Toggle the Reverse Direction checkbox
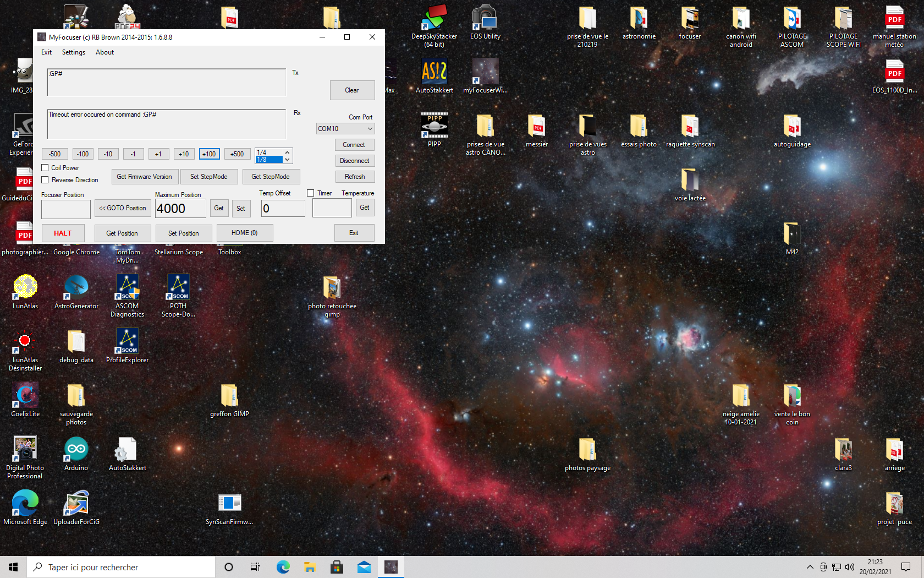The image size is (924, 578). (45, 180)
